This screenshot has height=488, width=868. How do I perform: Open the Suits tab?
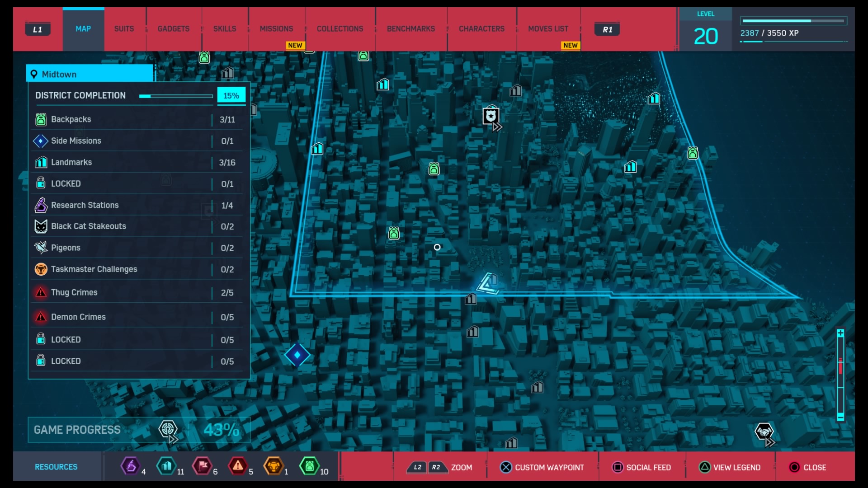[x=124, y=29]
